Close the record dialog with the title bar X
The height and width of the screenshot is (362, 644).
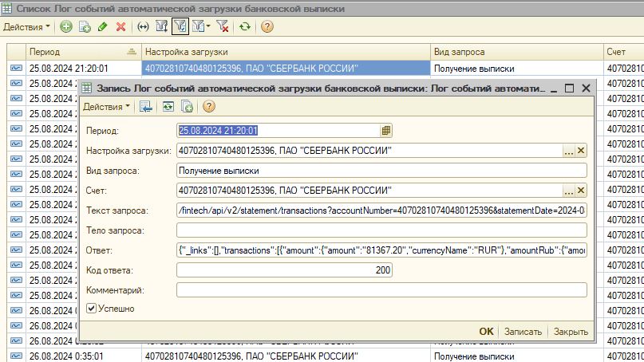coord(586,89)
